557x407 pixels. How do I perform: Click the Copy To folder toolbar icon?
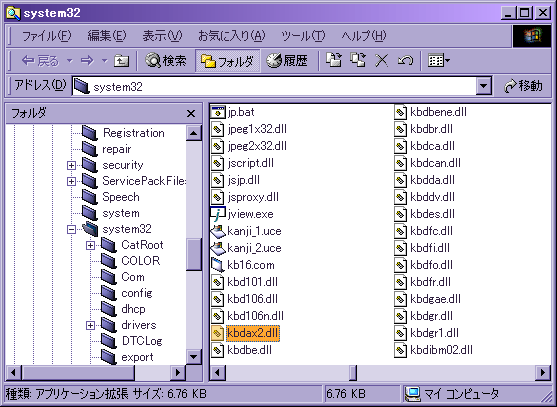tap(358, 60)
